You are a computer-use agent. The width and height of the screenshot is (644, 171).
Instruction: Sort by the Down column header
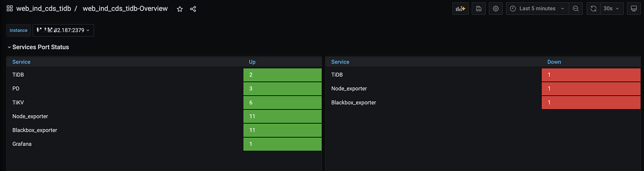point(554,62)
